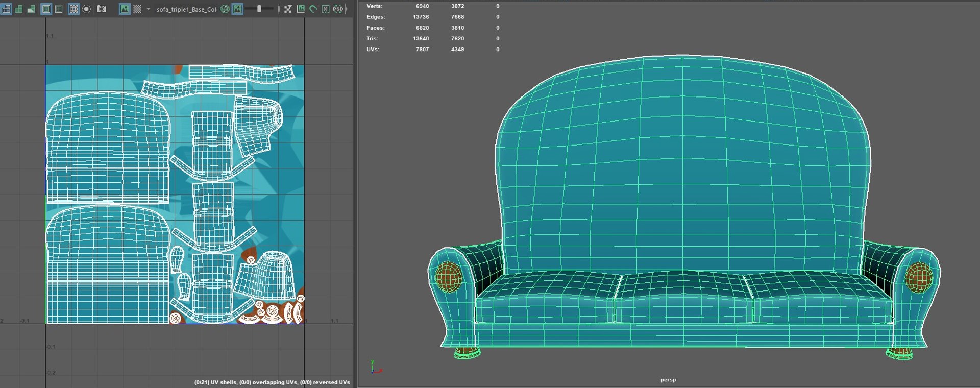
Task: Toggle the UV grid display icon
Action: tap(73, 9)
